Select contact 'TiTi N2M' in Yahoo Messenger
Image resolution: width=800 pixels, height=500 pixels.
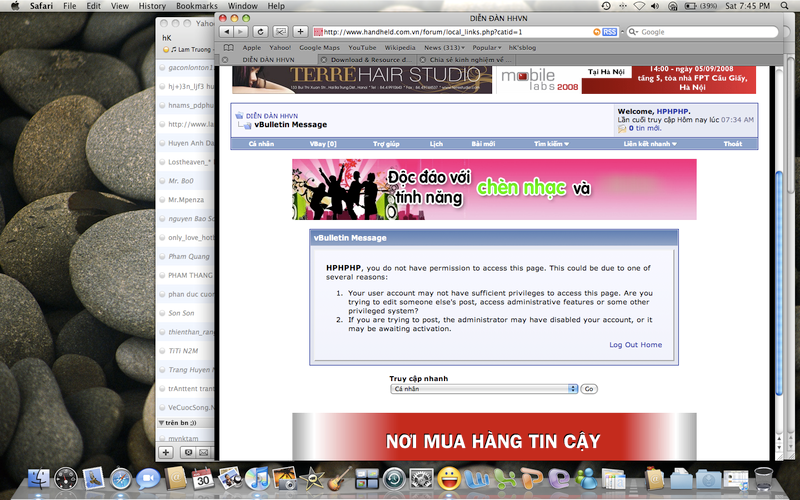click(x=183, y=351)
